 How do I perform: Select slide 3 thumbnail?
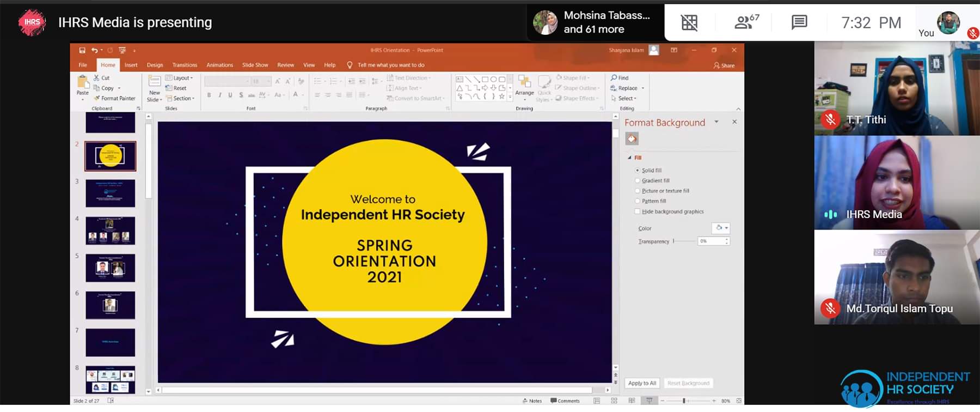[x=111, y=193]
